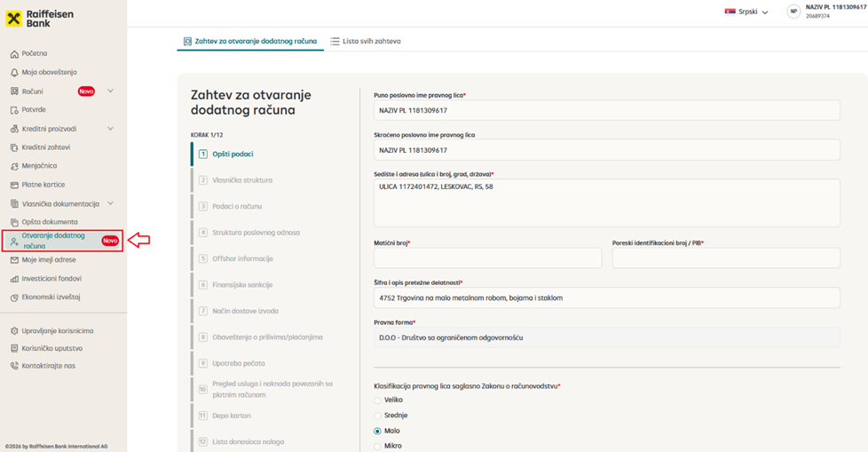This screenshot has height=452, width=868.
Task: Click the Poreski identifikacioni broj / PIB field
Action: coord(726,258)
